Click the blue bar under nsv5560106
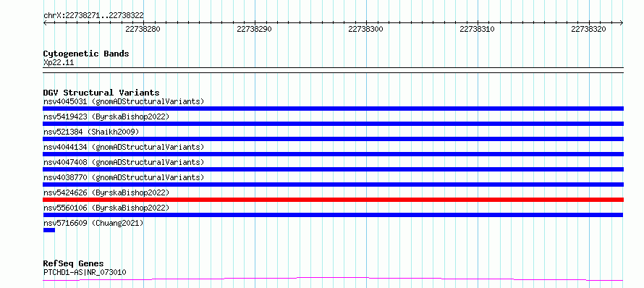 tap(333, 215)
